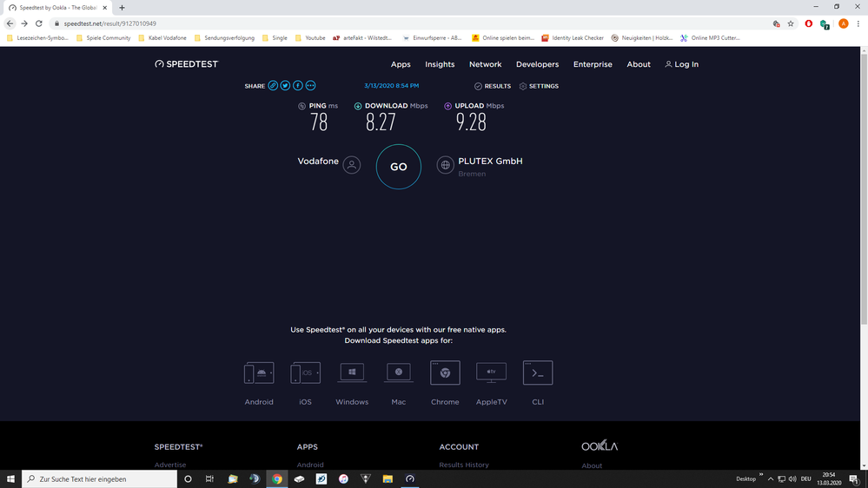Open Identity Leak Checker bookmark
Image resolution: width=868 pixels, height=488 pixels.
click(x=573, y=38)
